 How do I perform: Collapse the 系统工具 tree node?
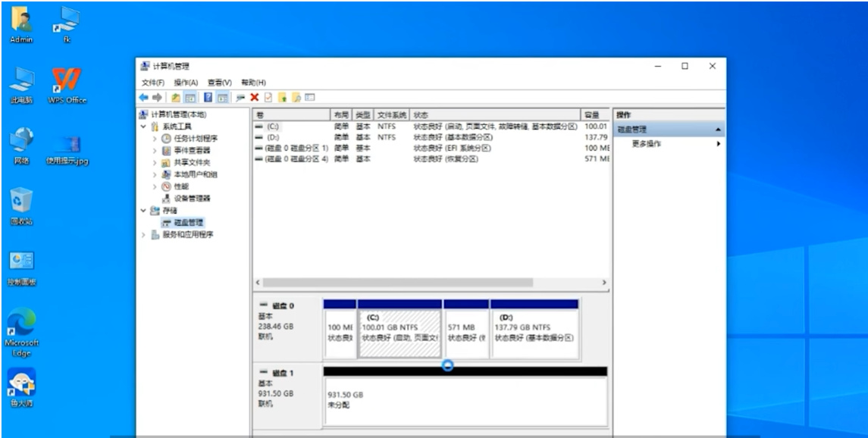tap(143, 127)
